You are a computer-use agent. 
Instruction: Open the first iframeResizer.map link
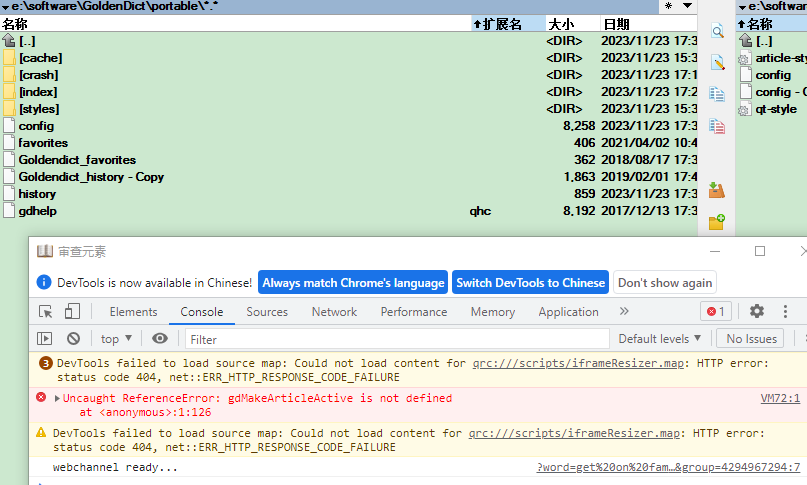click(x=578, y=363)
